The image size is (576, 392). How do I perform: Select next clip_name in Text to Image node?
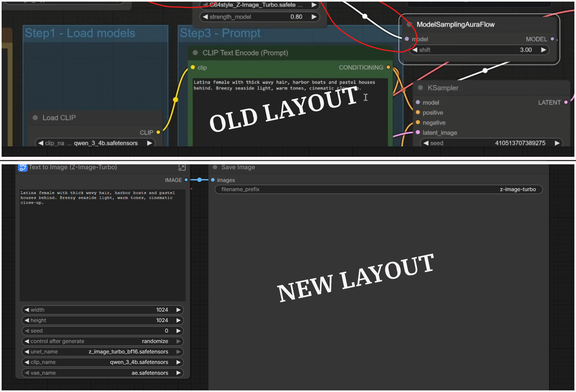point(178,362)
